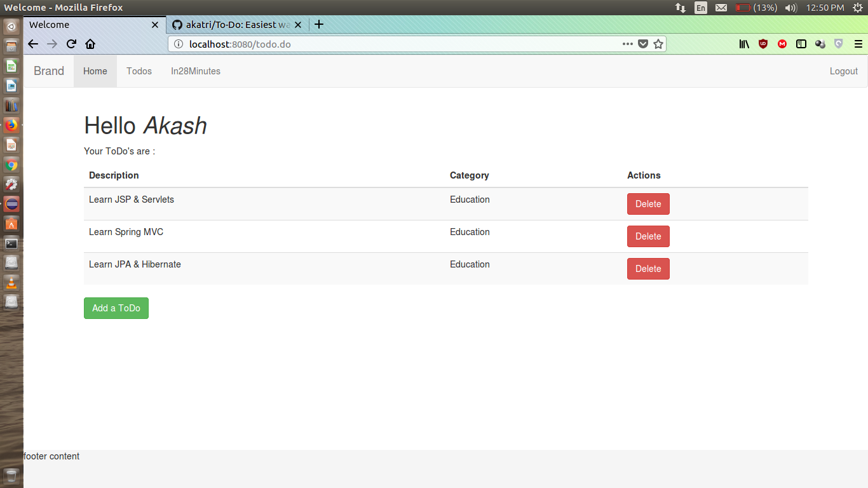This screenshot has width=868, height=488.
Task: Open the sound volume indicator
Action: (x=790, y=8)
